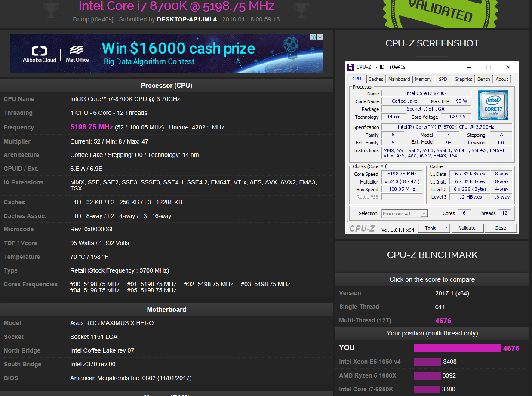Screen dimensions: 532x396
Task: Click the Multiplier field x 52.0 (8 - 47)
Action: click(x=402, y=182)
